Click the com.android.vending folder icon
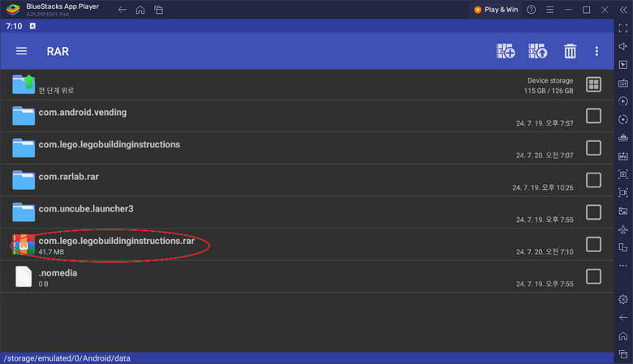The height and width of the screenshot is (364, 633). [24, 116]
